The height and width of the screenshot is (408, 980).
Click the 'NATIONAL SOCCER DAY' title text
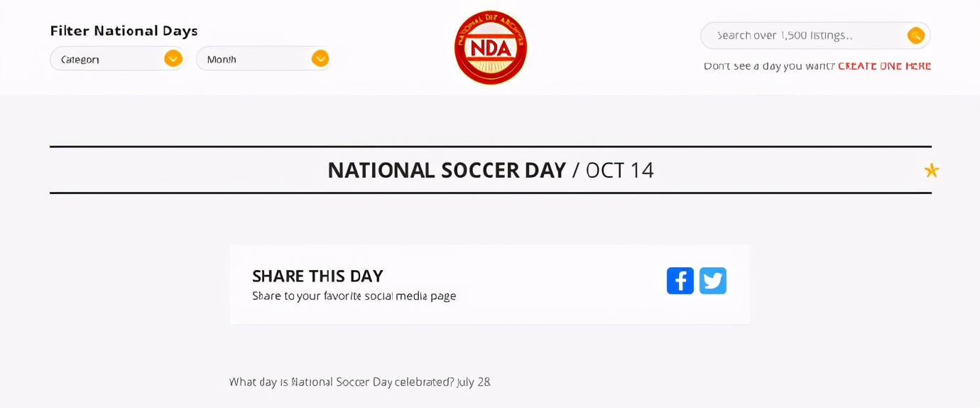[x=446, y=171]
